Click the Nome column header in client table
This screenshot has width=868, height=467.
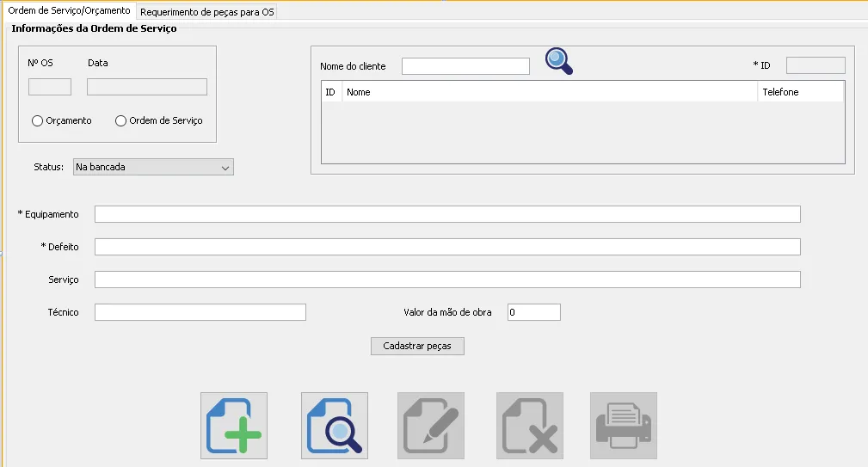[550, 92]
